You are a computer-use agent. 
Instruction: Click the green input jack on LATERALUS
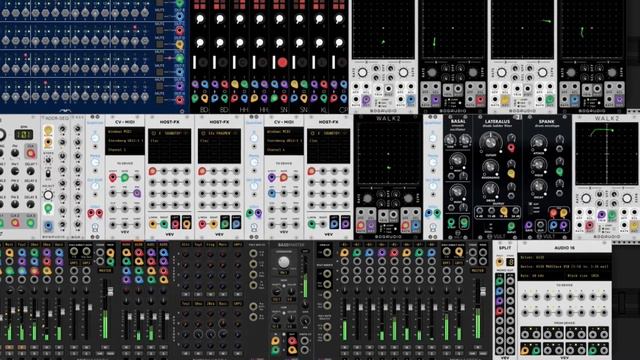[x=511, y=226]
